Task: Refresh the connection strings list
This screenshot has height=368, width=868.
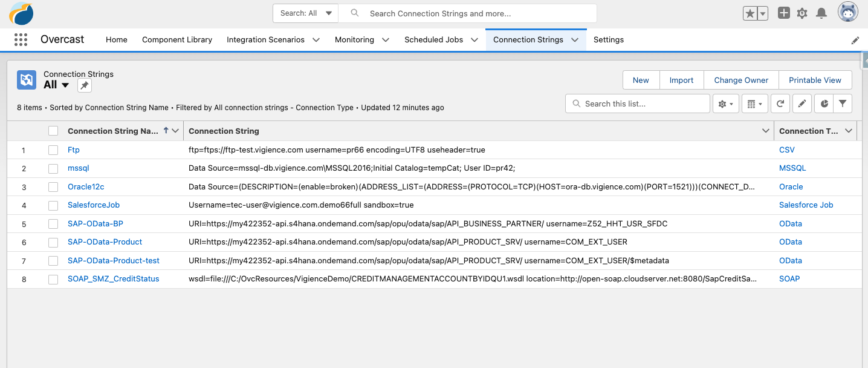Action: 780,103
